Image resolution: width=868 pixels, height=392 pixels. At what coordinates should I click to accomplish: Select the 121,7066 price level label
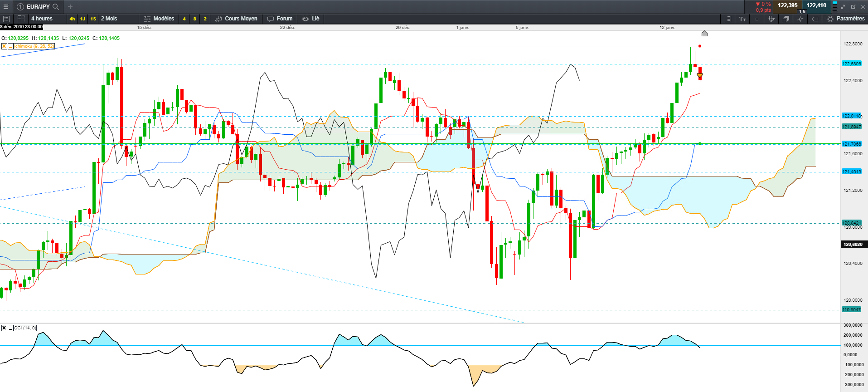pyautogui.click(x=851, y=144)
